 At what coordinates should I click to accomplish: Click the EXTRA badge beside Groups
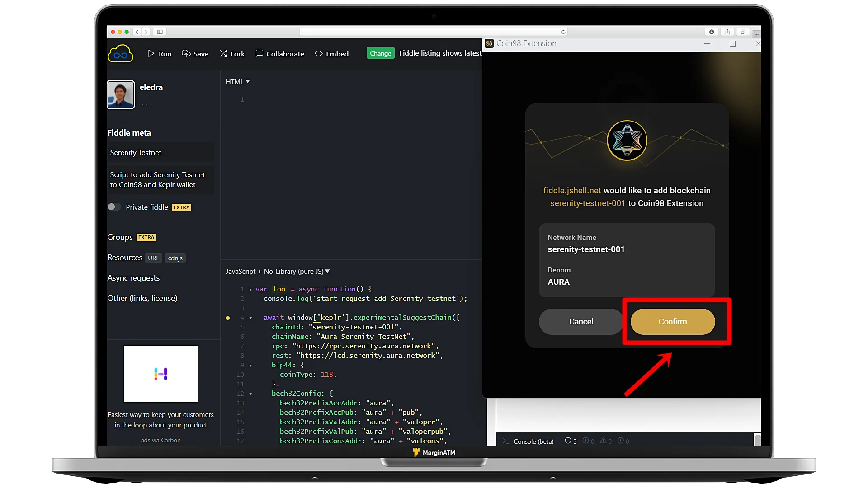click(x=146, y=237)
